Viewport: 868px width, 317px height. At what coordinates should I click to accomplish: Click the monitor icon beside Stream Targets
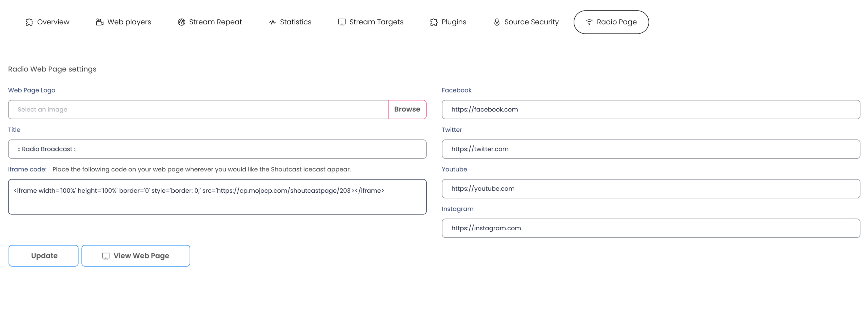pyautogui.click(x=341, y=22)
